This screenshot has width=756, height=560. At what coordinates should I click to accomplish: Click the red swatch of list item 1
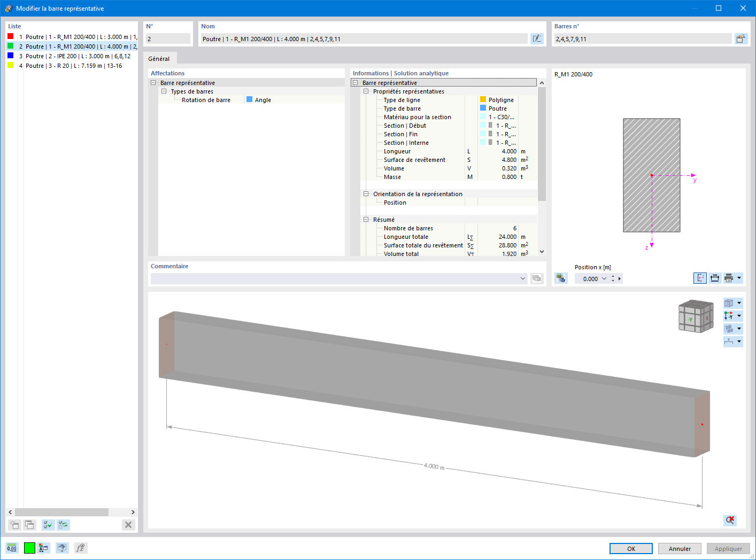pyautogui.click(x=10, y=36)
